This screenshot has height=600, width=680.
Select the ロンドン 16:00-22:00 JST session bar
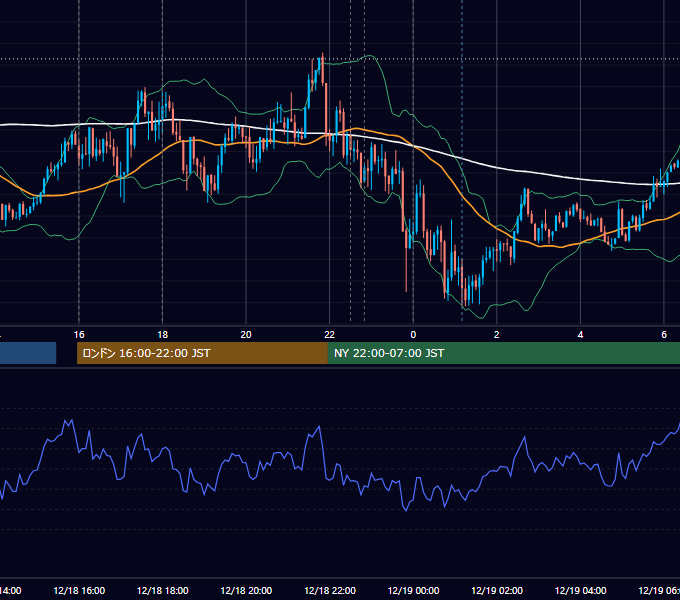point(202,353)
